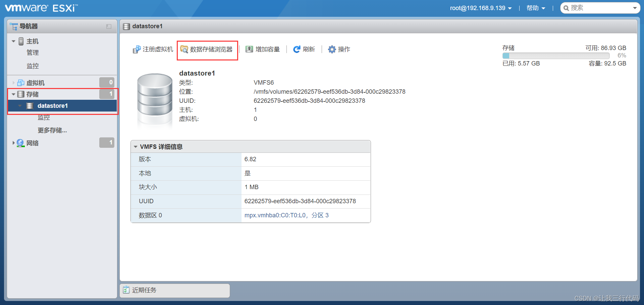This screenshot has height=305, width=644.
Task: Expand the 虚拟机 tree node arrow
Action: pyautogui.click(x=13, y=83)
